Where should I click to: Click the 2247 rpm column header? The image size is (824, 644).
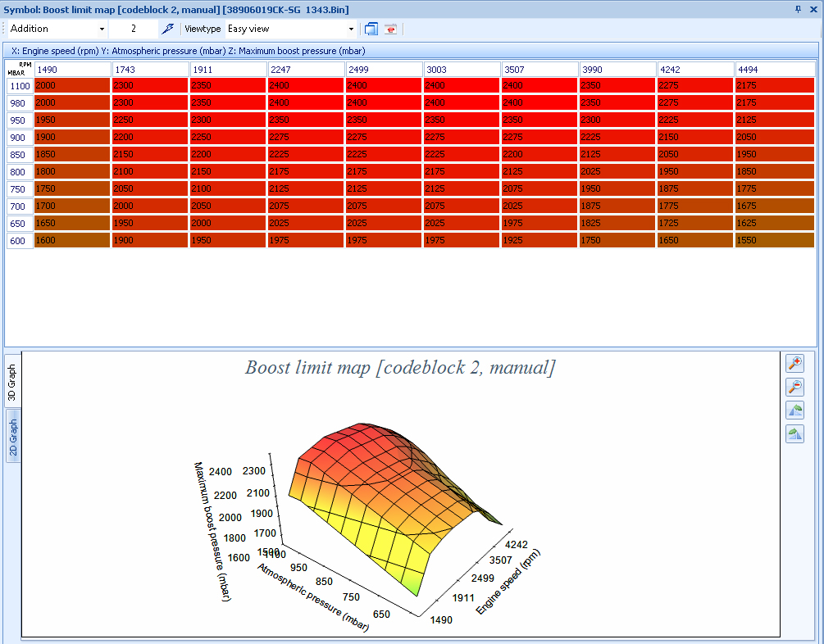coord(306,69)
